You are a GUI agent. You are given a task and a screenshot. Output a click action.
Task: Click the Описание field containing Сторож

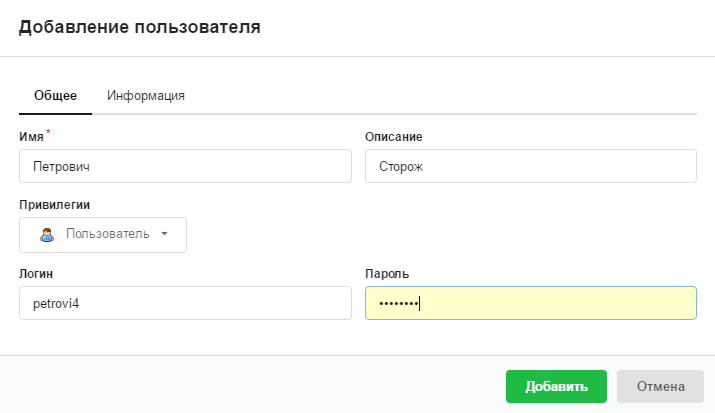click(530, 166)
